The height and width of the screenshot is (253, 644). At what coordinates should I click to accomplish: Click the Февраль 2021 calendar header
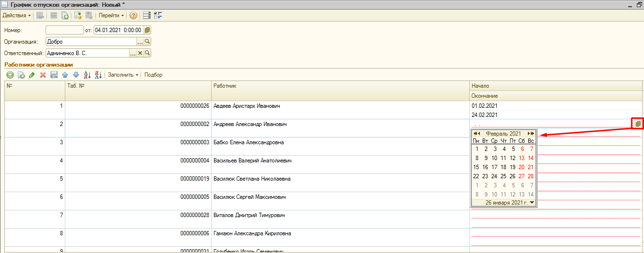click(503, 133)
